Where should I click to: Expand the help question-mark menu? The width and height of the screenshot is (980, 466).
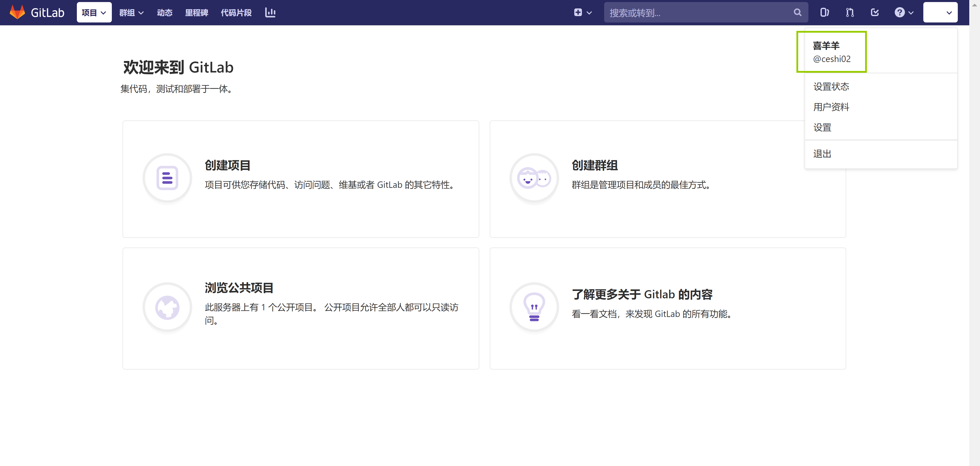point(904,13)
